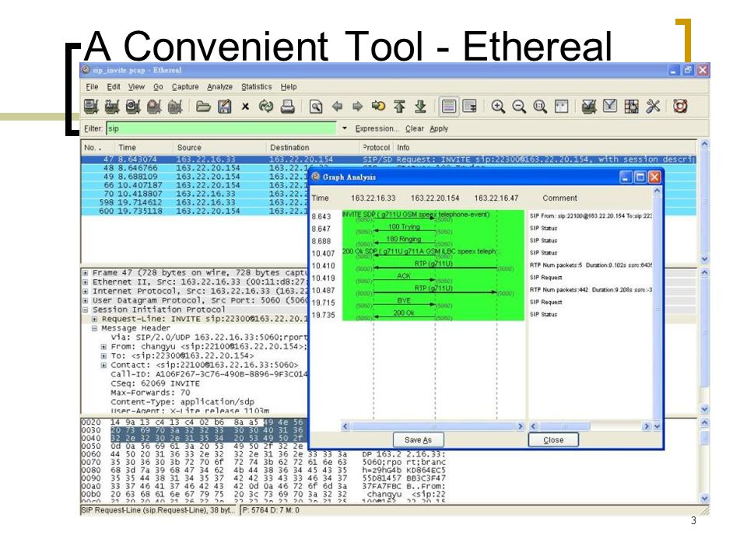Expand the Contact header row

click(x=103, y=366)
